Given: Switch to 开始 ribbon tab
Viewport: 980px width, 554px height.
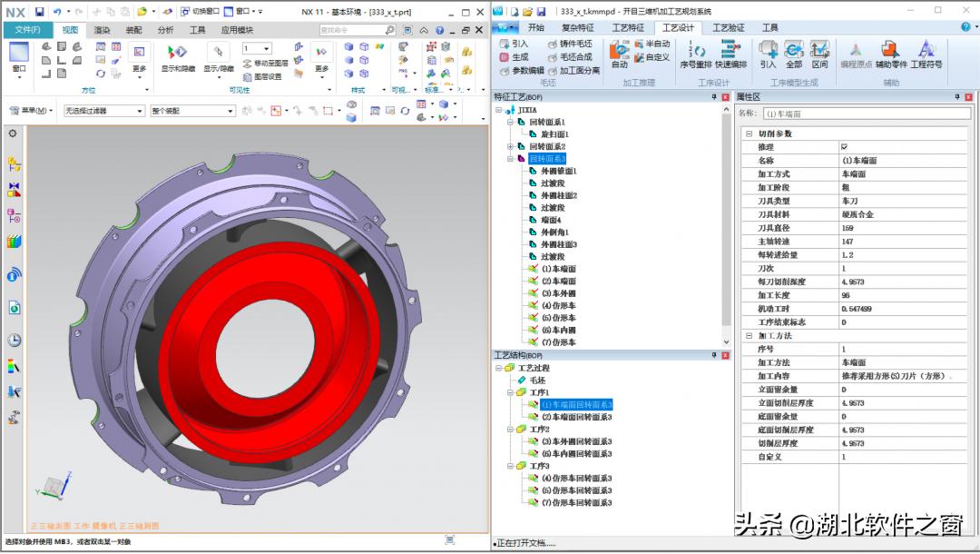Looking at the screenshot, I should pyautogui.click(x=536, y=27).
